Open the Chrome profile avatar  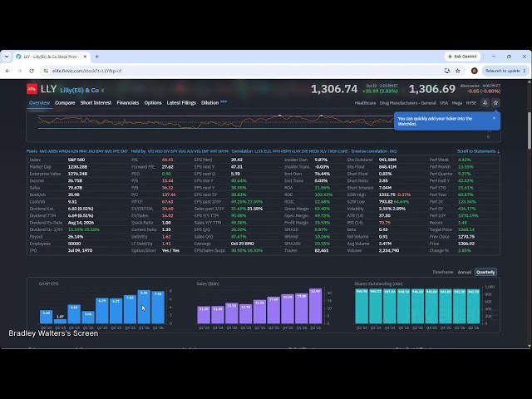pos(475,71)
